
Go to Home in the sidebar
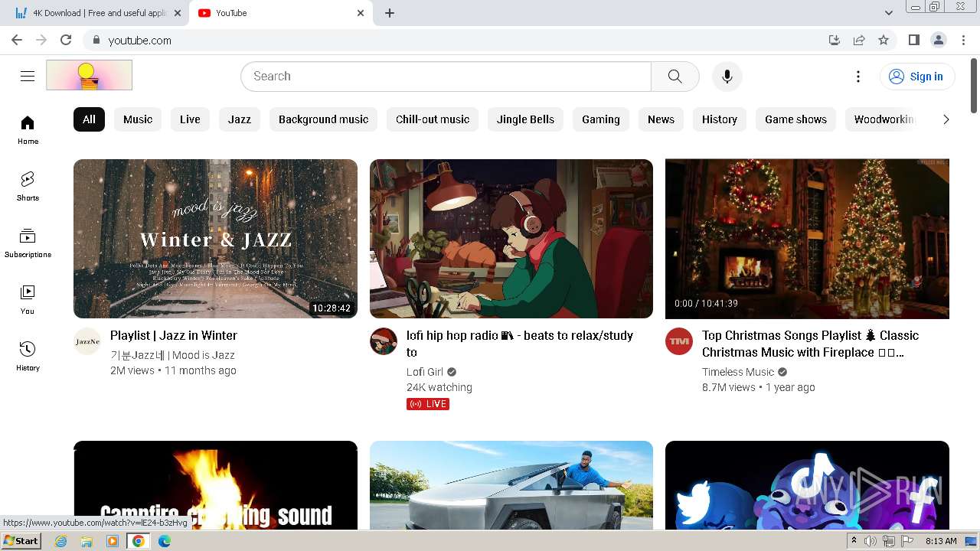tap(28, 130)
